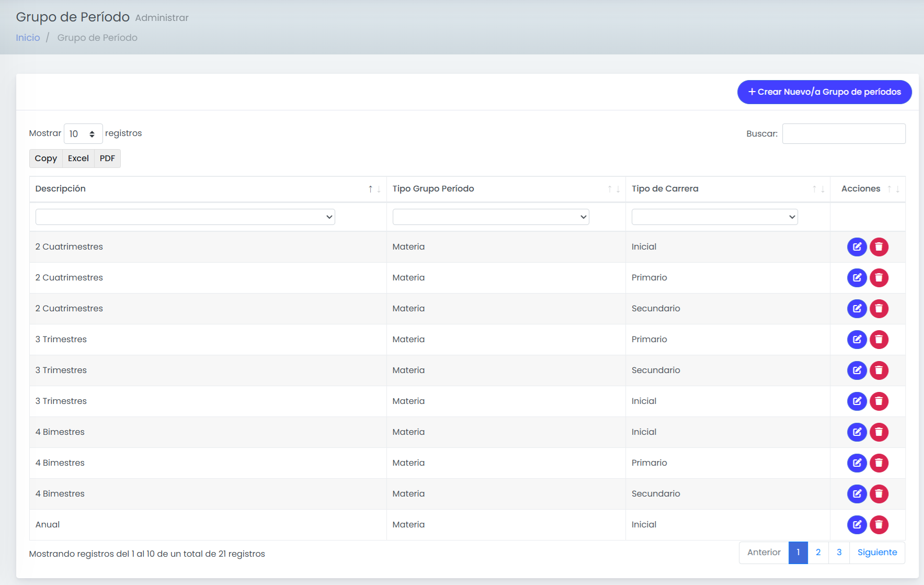
Task: Delete the 2 Cuatrimestres Inicial row
Action: click(x=879, y=247)
